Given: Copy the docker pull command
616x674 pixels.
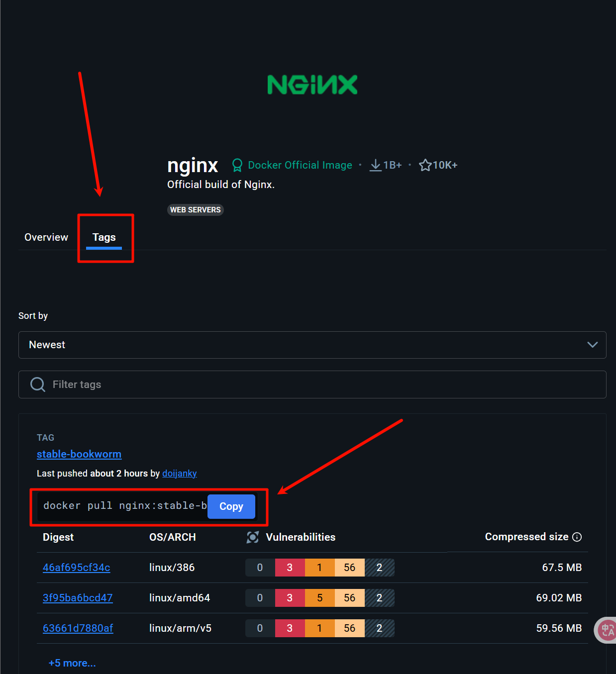Looking at the screenshot, I should (231, 506).
